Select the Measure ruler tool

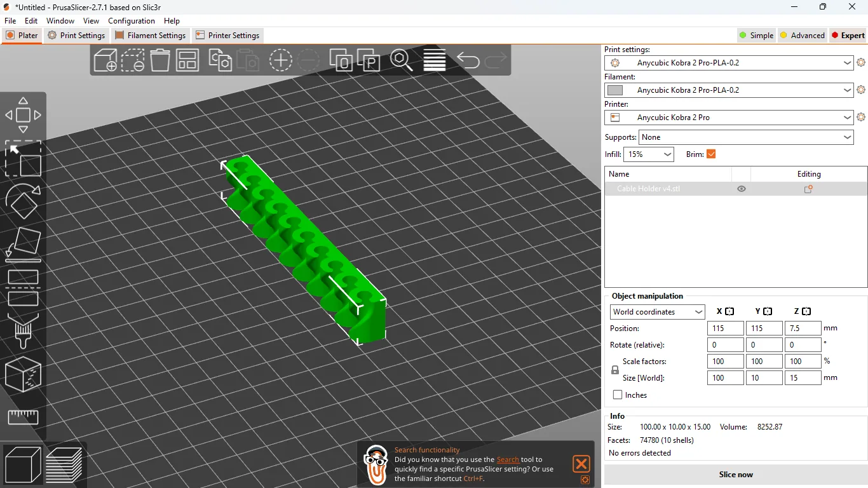[23, 417]
